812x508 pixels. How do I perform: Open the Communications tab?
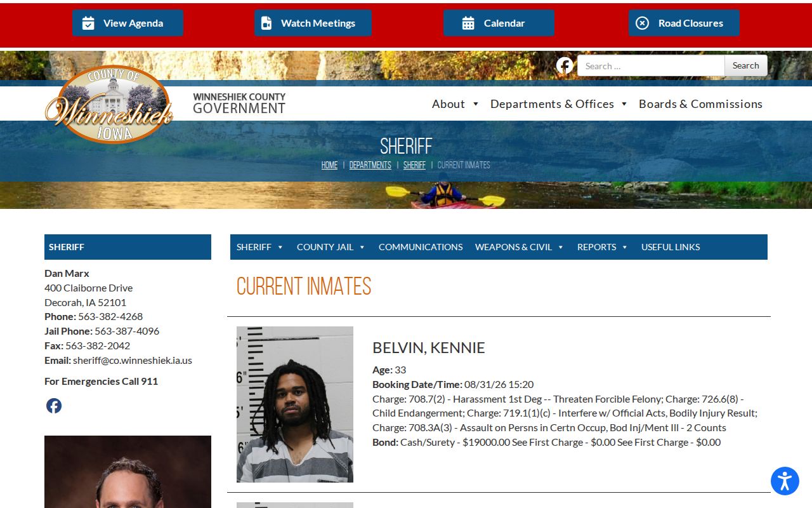pyautogui.click(x=421, y=247)
